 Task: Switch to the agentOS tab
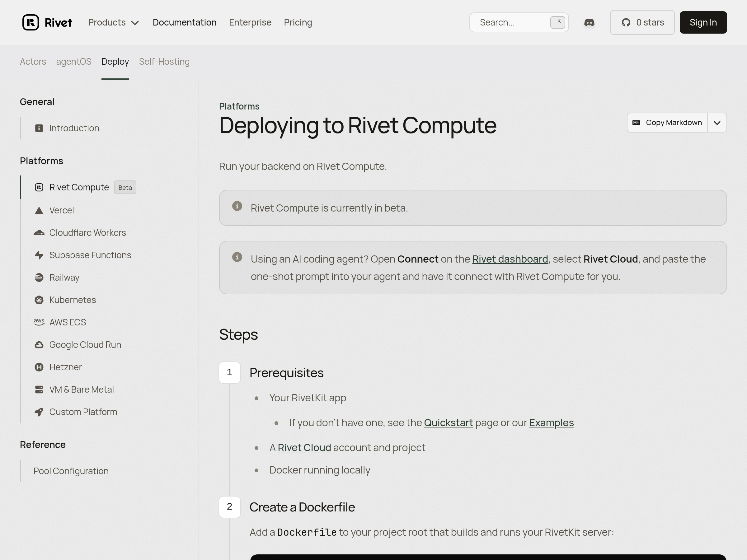[74, 61]
